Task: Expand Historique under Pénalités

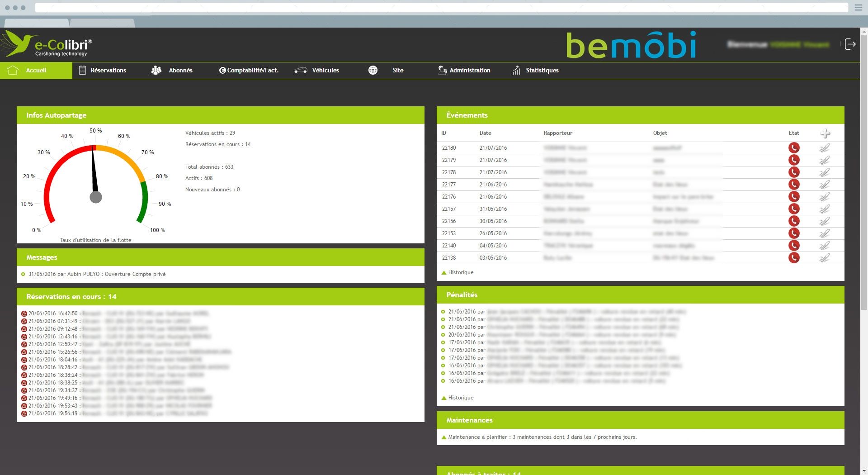Action: click(458, 398)
